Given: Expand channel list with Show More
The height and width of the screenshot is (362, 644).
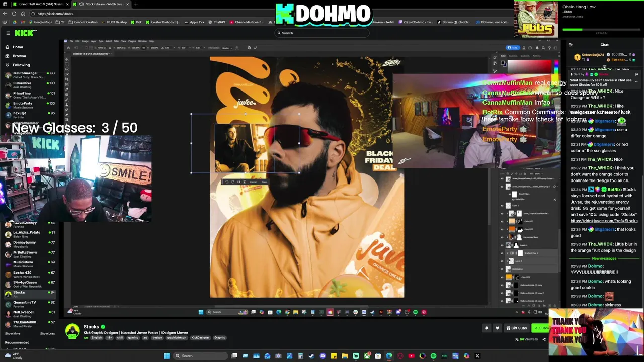Looking at the screenshot, I should (13, 333).
